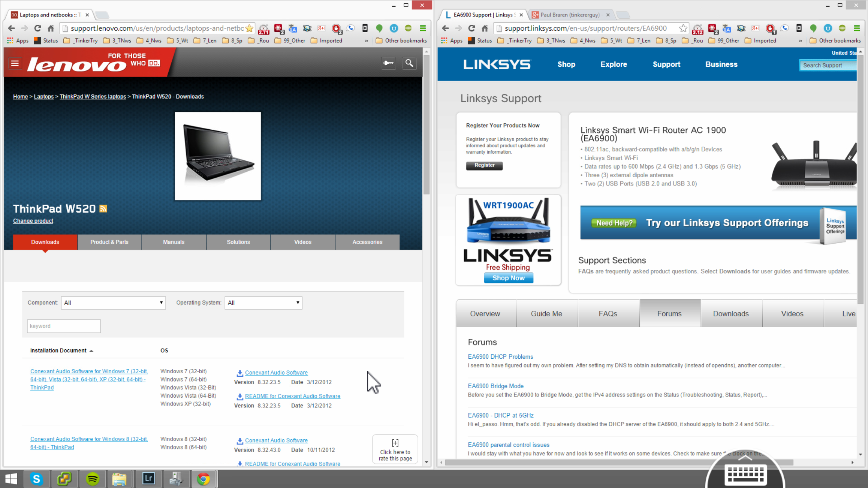
Task: Click download icon for Windows 7 Conexant Audio Software
Action: pos(239,373)
